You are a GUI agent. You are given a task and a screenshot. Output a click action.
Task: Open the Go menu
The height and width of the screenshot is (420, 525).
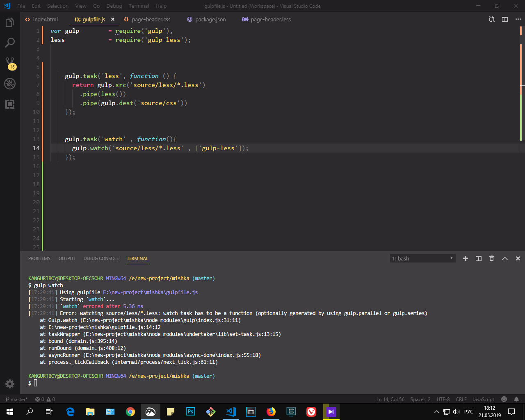(96, 6)
